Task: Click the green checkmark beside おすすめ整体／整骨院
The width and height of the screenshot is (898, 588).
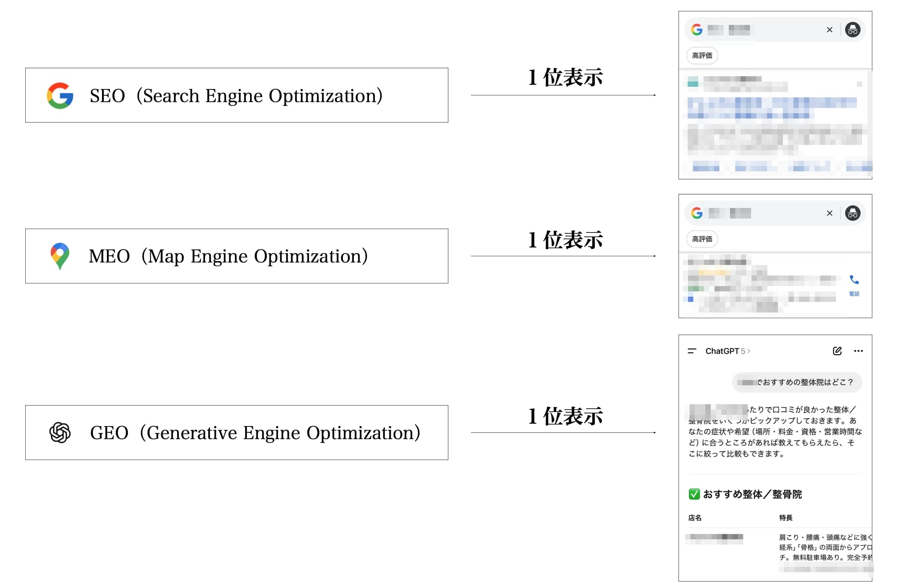Action: tap(694, 494)
